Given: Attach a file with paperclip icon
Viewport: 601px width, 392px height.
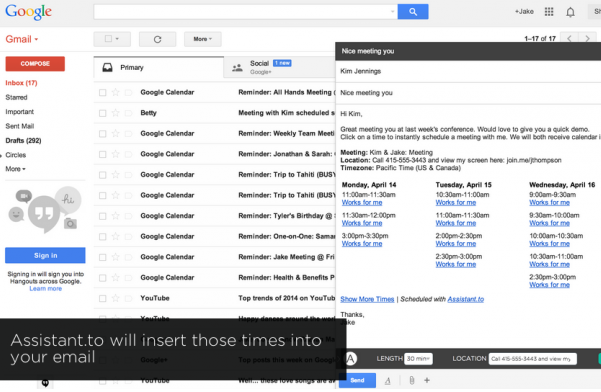Looking at the screenshot, I should (x=412, y=381).
